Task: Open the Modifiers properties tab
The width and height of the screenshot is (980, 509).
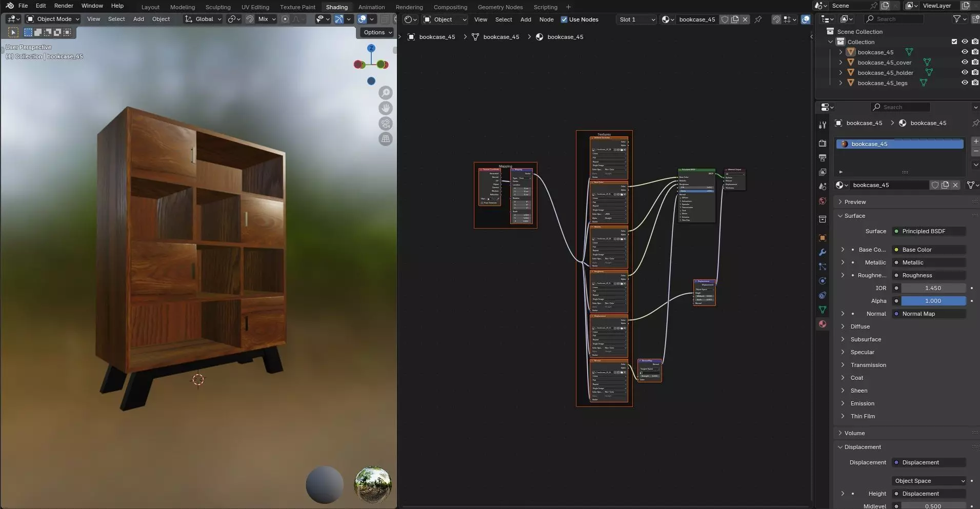Action: coord(823,252)
